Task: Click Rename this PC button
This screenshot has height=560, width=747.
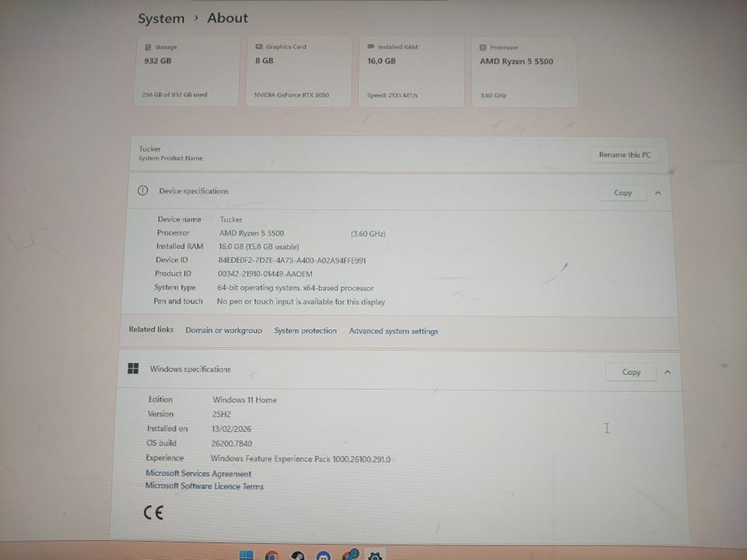Action: coord(625,155)
